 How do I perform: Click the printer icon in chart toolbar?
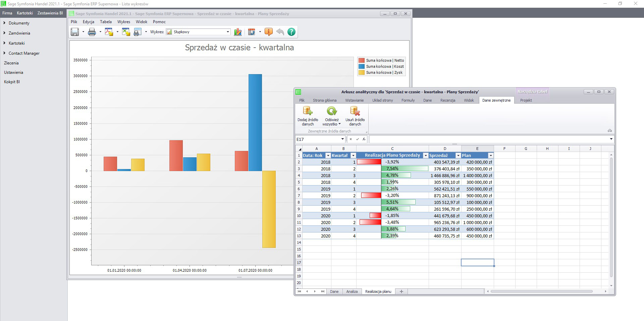point(92,32)
